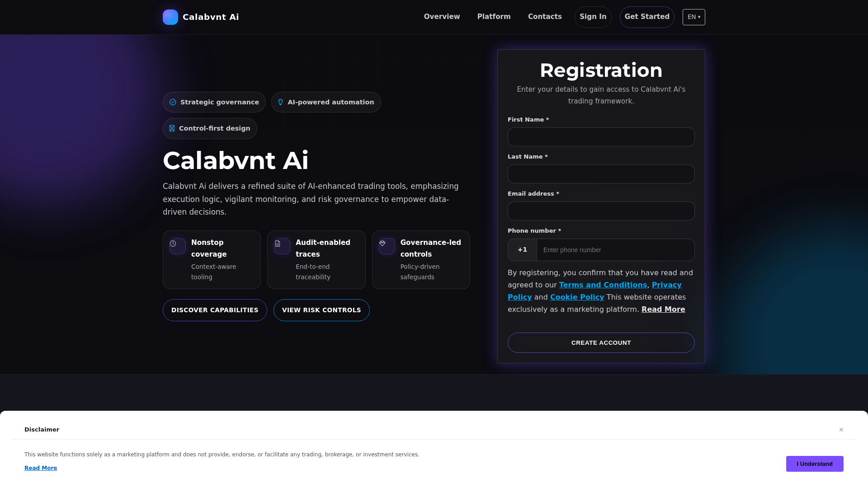Click the Calabvnt Ai brand name in header

click(x=211, y=17)
